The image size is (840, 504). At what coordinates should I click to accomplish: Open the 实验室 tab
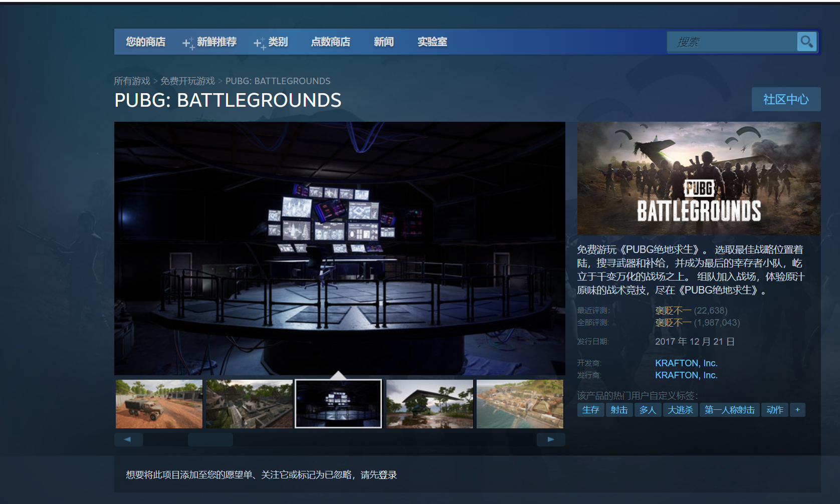[432, 42]
